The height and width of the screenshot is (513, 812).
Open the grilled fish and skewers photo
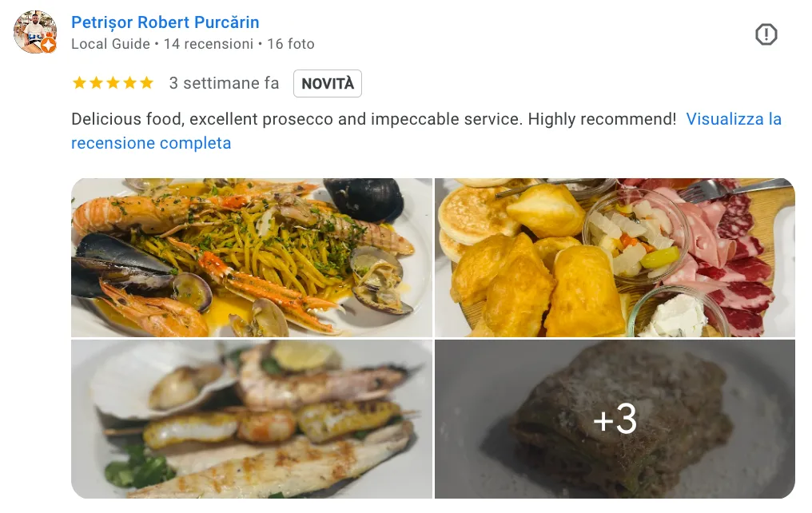click(252, 419)
